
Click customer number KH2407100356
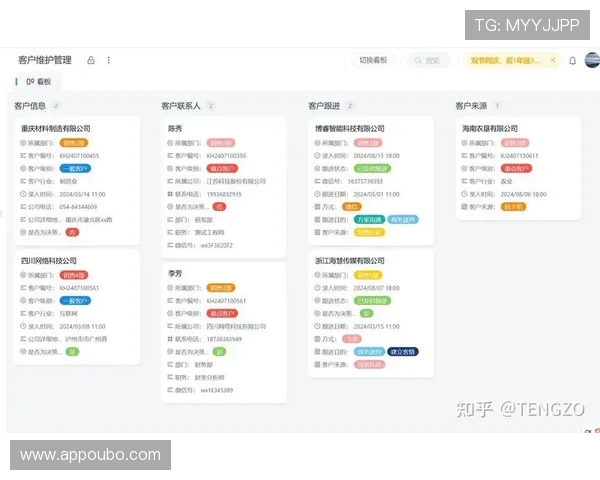226,156
